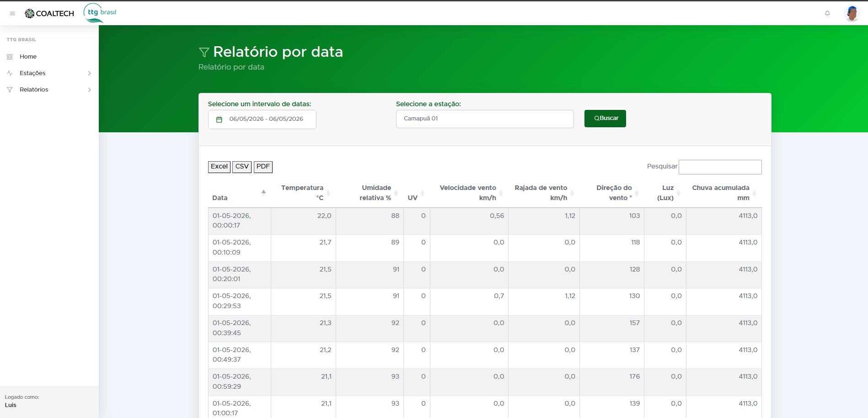Toggle the hamburger sidebar menu icon

12,13
